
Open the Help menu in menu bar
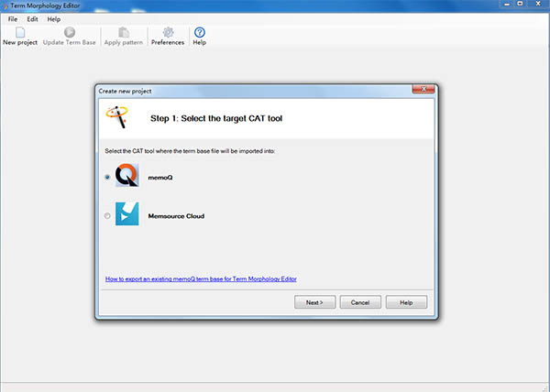pos(54,19)
